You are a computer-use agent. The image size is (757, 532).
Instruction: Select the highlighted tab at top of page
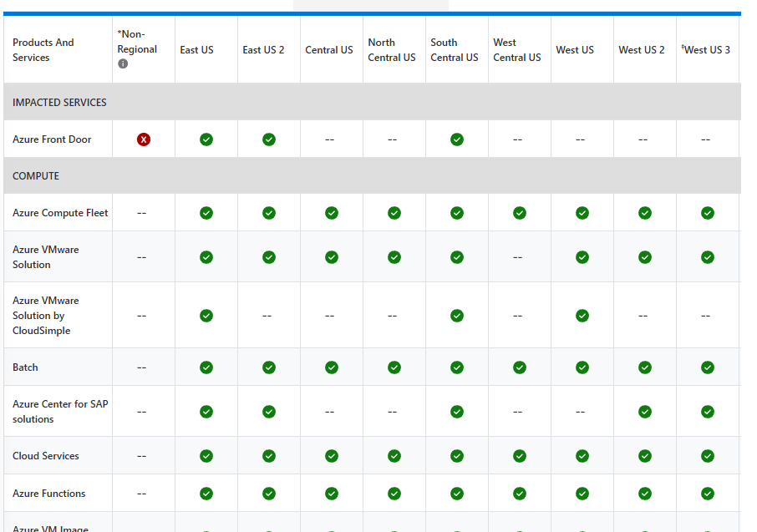pos(370,4)
